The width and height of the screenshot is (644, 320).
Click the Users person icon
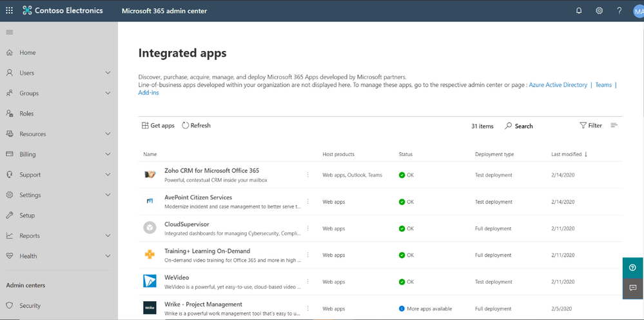pyautogui.click(x=10, y=73)
